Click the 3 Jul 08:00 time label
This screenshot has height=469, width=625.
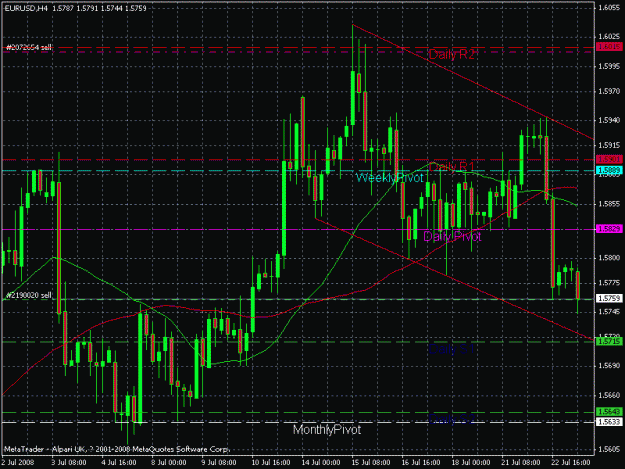click(69, 463)
